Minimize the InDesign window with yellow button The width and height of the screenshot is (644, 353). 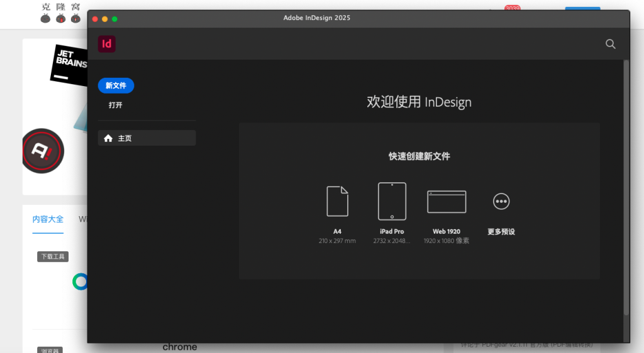pos(105,19)
